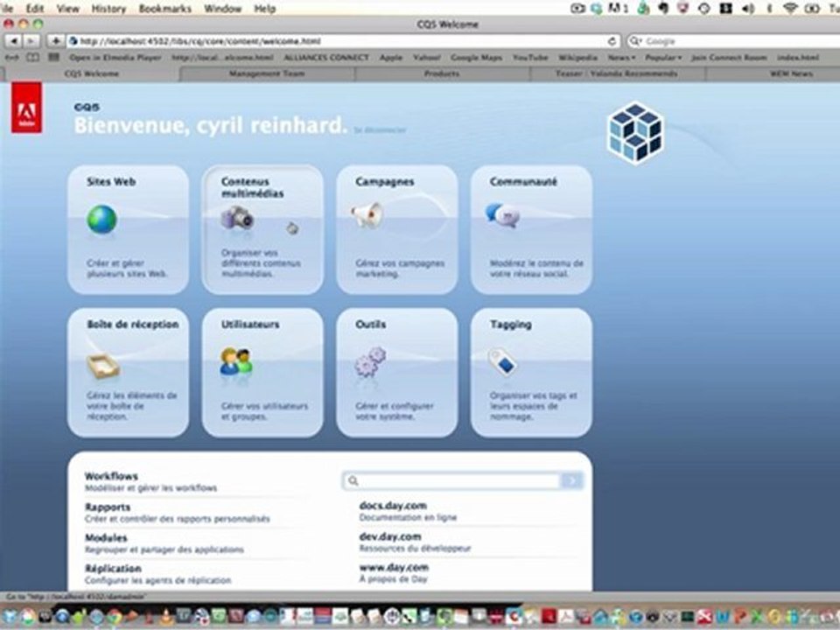Open the Tagging tag icon
The height and width of the screenshot is (630, 840).
point(502,361)
